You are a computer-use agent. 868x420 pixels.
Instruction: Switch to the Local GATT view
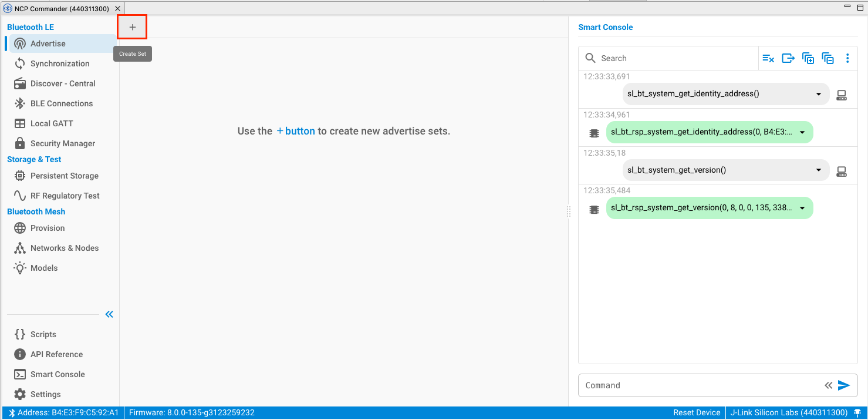click(52, 123)
